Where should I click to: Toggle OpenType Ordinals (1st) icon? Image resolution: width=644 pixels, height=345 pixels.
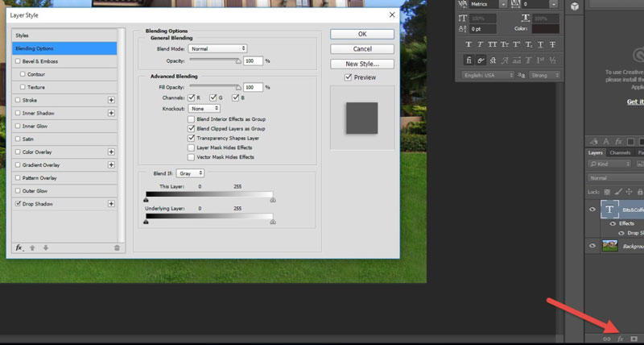pos(540,60)
